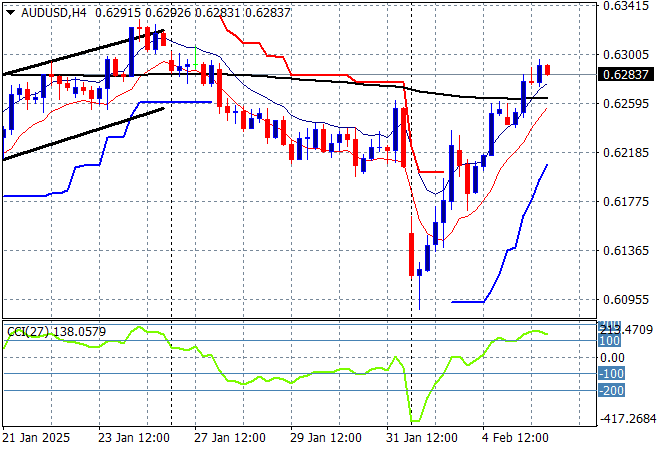Click the -417.2684 CCI scale minimum label
This screenshot has width=660, height=450.
click(x=627, y=419)
